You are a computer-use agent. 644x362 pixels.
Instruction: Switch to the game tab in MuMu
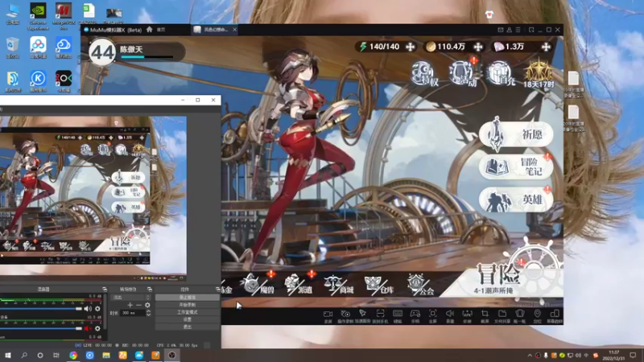coord(212,30)
